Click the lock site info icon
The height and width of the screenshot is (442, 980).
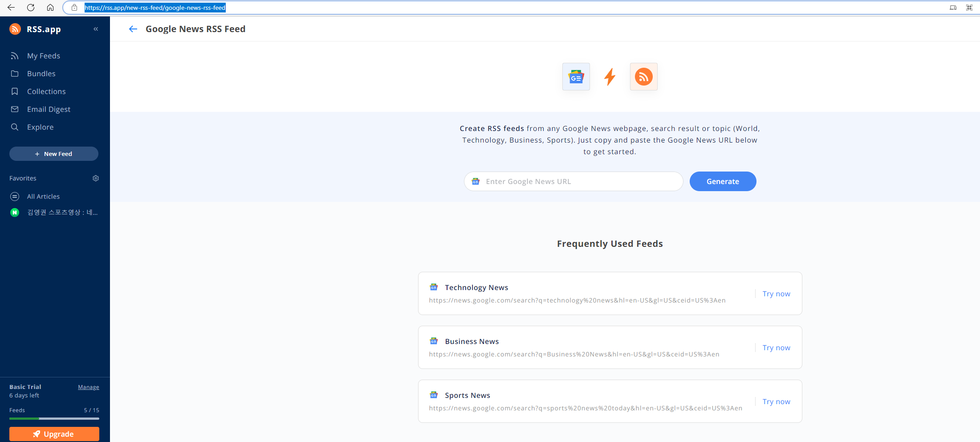pyautogui.click(x=74, y=8)
